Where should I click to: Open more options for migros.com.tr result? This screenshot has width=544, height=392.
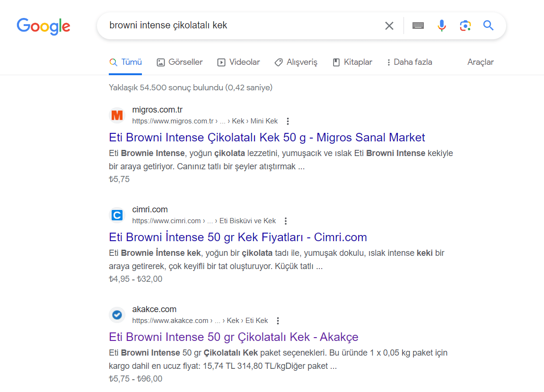288,121
